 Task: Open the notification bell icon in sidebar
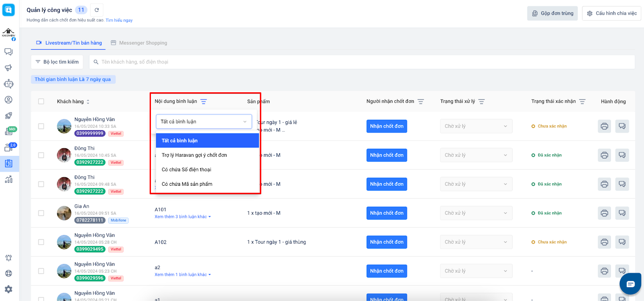point(8,258)
